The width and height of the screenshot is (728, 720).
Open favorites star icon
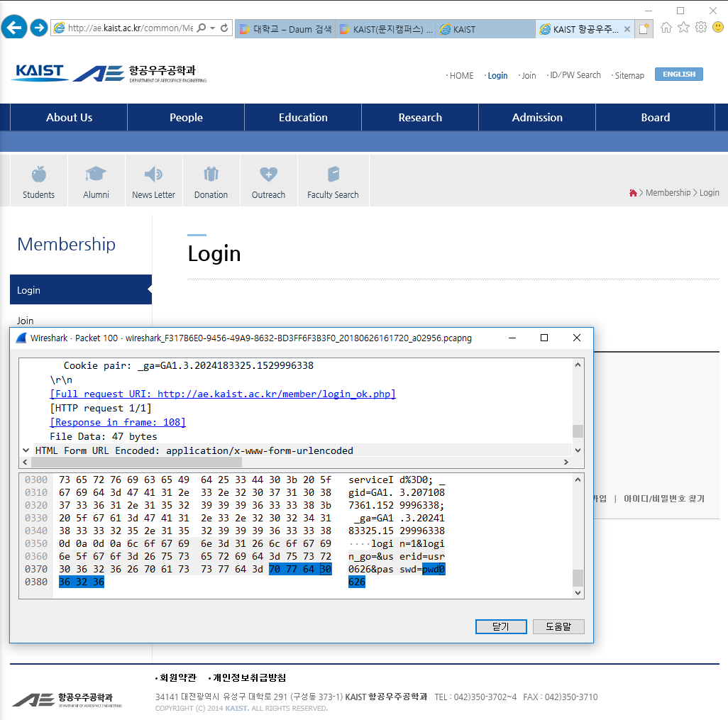(683, 28)
